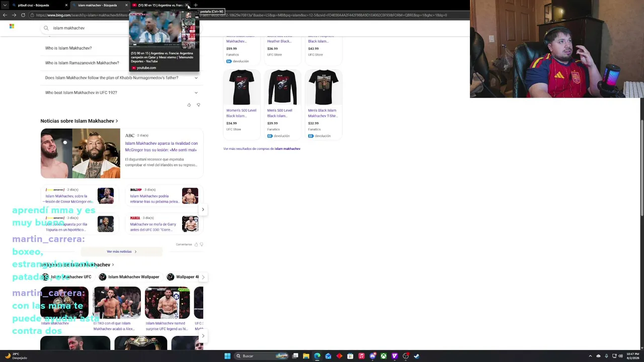Open Steam from the taskbar
Screen dimensions: 644x362
[x=417, y=356]
